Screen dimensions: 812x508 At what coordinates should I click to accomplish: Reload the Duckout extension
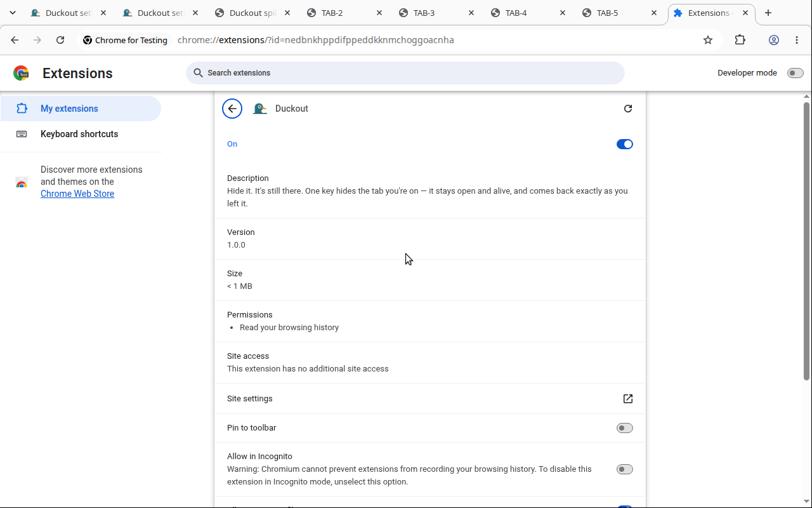pyautogui.click(x=628, y=109)
